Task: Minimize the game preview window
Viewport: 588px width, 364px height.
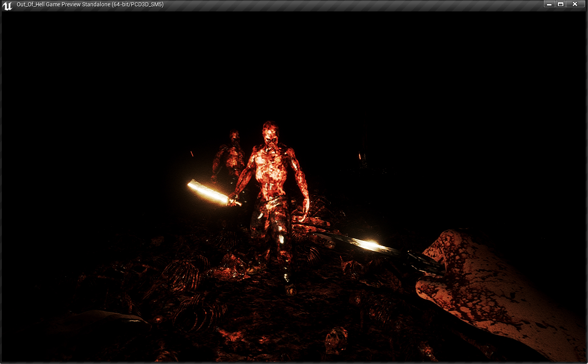Action: click(549, 4)
